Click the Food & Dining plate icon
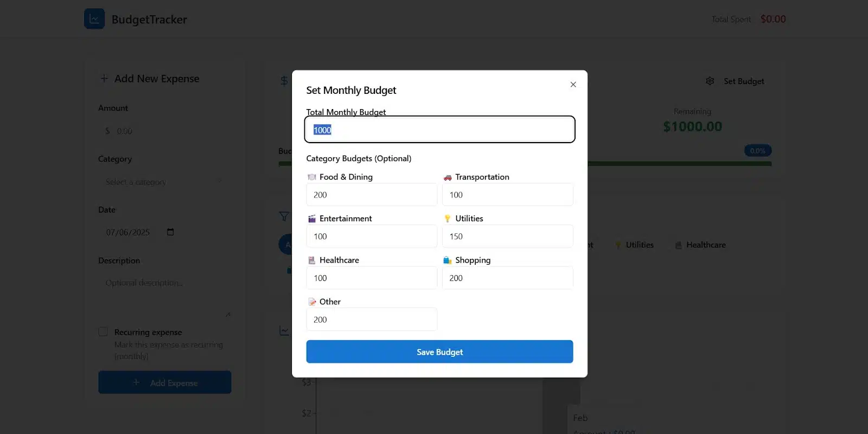This screenshot has height=434, width=868. pos(311,177)
